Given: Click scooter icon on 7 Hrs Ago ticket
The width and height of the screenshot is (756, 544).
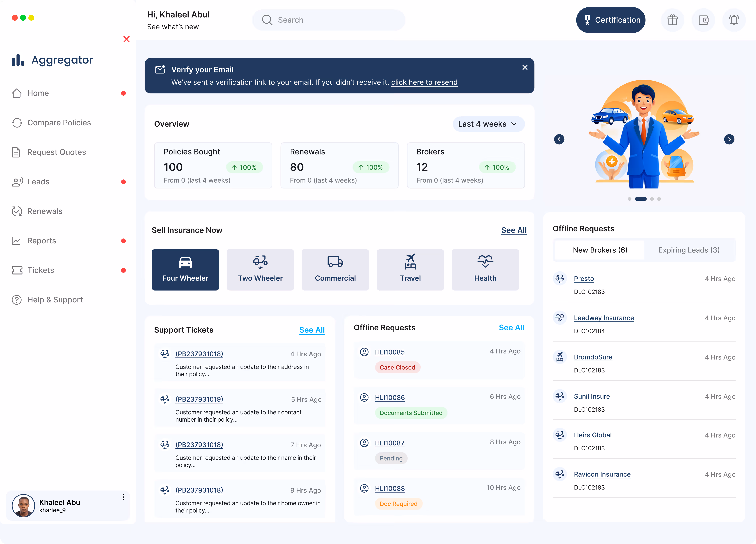Looking at the screenshot, I should point(165,445).
